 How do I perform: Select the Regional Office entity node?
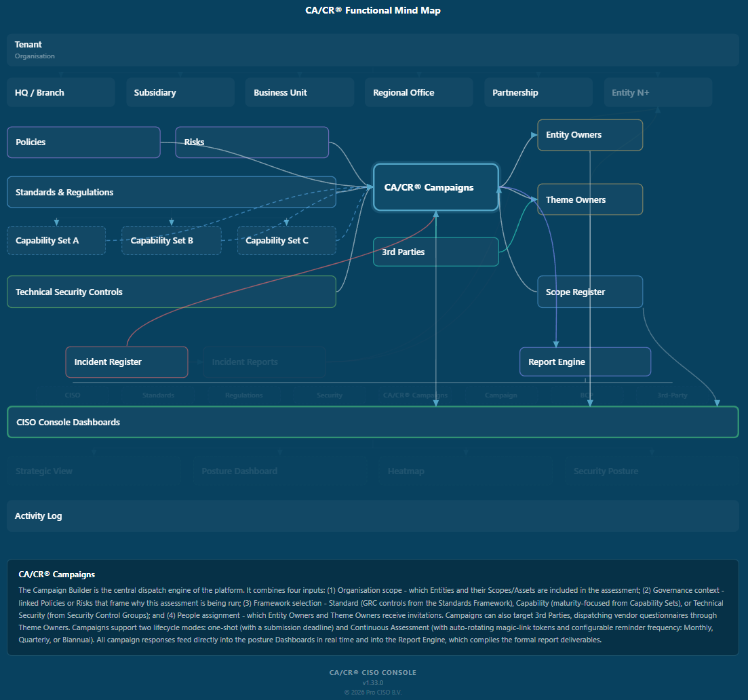[419, 92]
